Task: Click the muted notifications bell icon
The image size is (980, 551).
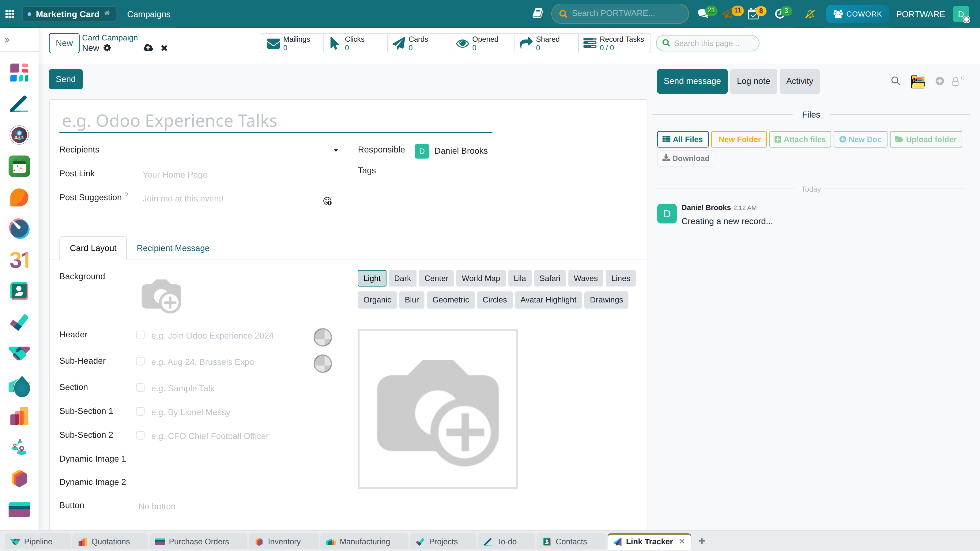Action: point(810,14)
